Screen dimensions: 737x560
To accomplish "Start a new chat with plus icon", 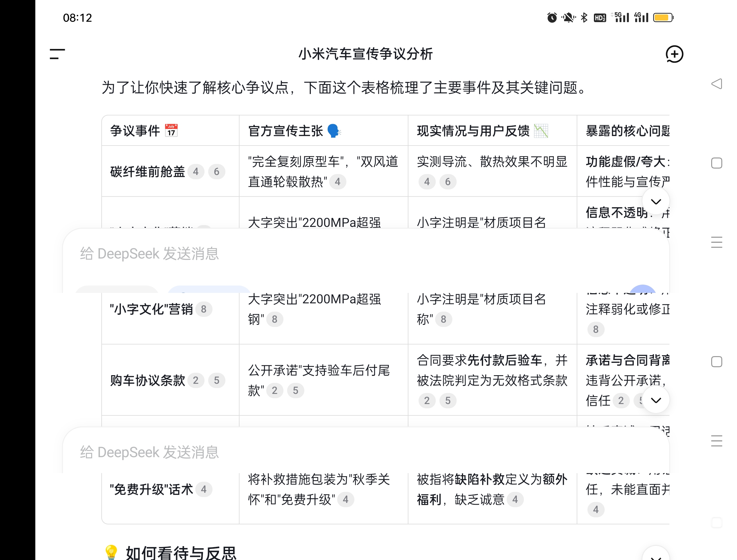I will tap(674, 54).
